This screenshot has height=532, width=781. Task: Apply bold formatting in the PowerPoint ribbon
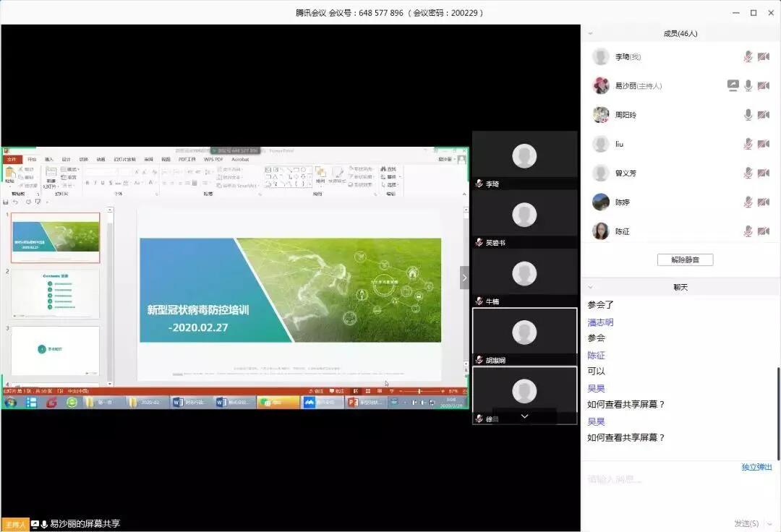(88, 183)
